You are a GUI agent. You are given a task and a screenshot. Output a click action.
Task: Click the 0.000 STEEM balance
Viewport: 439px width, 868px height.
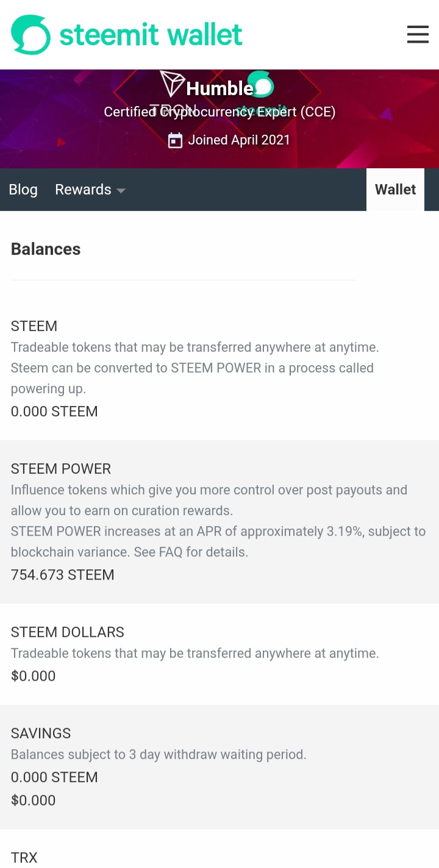click(x=54, y=411)
